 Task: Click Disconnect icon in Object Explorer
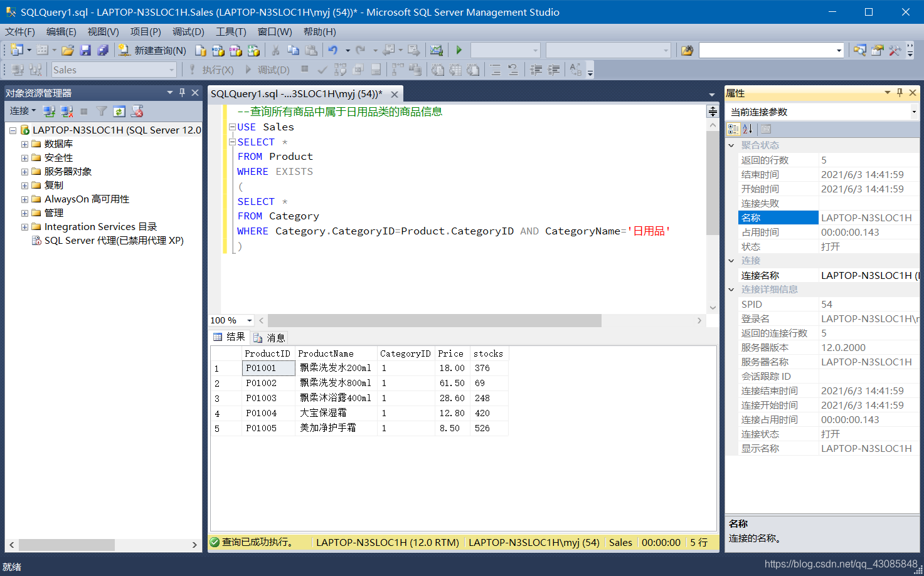point(66,111)
